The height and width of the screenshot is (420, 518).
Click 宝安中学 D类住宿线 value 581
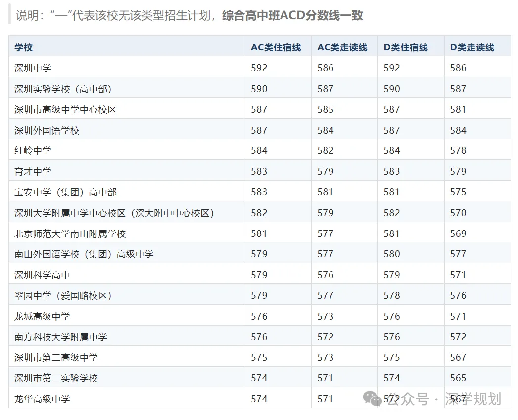coord(392,192)
